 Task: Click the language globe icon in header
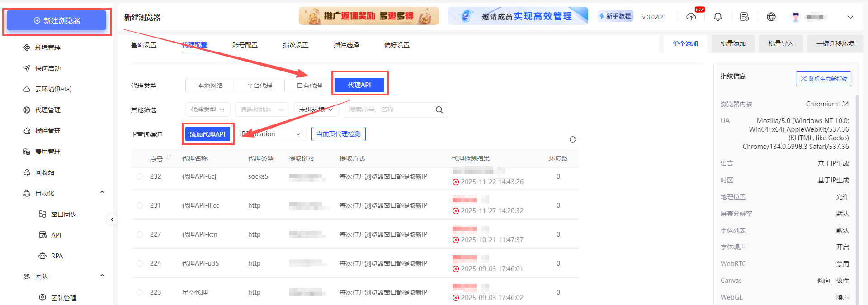point(771,17)
